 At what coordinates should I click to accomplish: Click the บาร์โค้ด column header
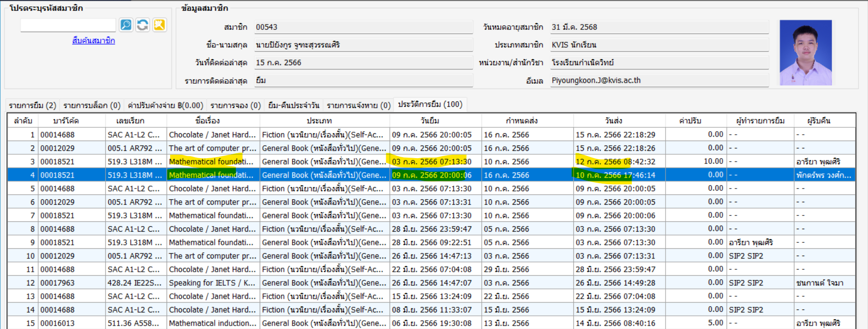(66, 121)
